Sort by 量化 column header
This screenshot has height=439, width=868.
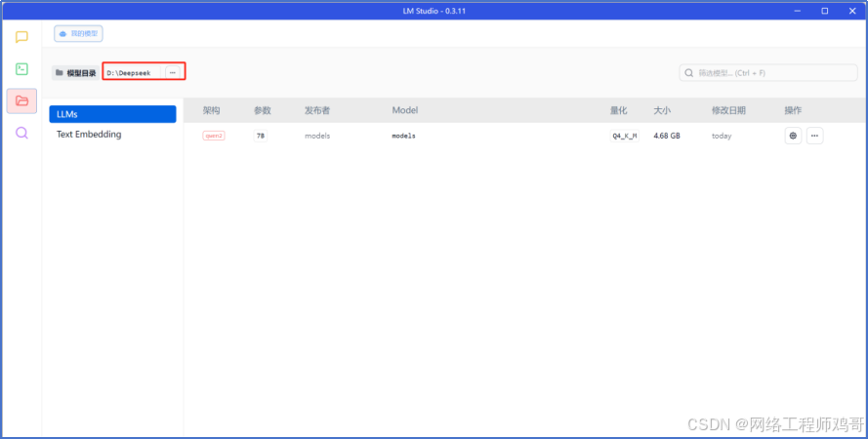pyautogui.click(x=618, y=110)
